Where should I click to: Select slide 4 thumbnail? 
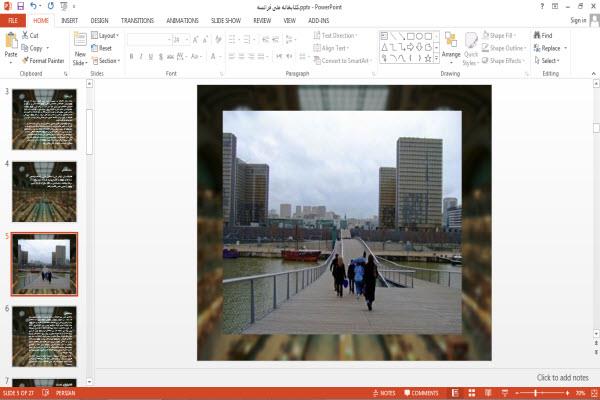point(44,191)
